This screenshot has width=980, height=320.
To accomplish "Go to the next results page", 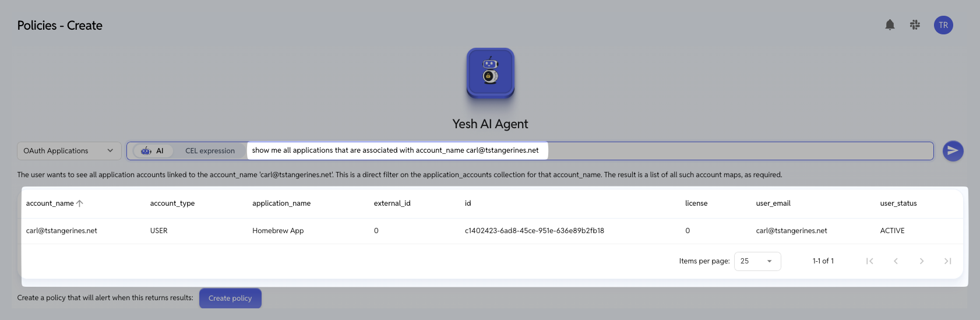I will coord(922,261).
